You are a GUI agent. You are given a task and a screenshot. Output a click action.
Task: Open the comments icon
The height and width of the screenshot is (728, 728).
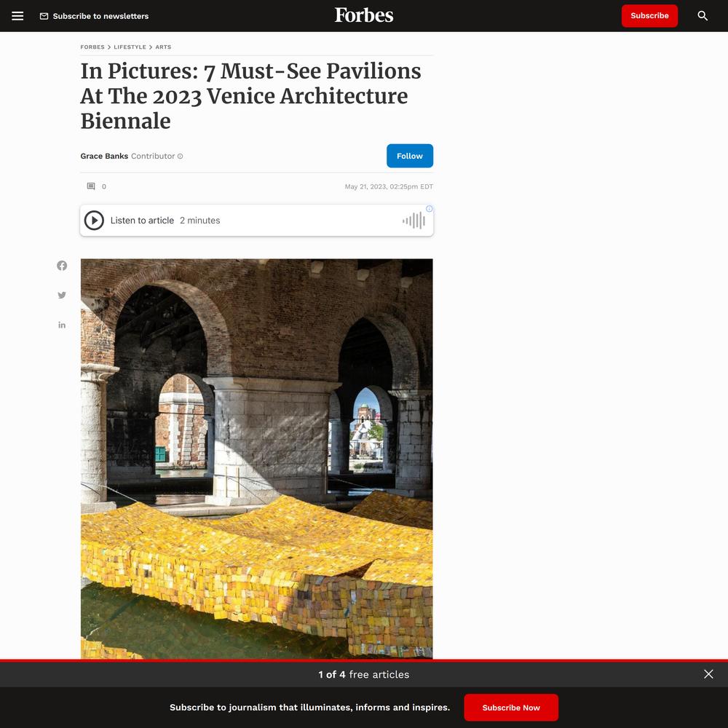[91, 186]
